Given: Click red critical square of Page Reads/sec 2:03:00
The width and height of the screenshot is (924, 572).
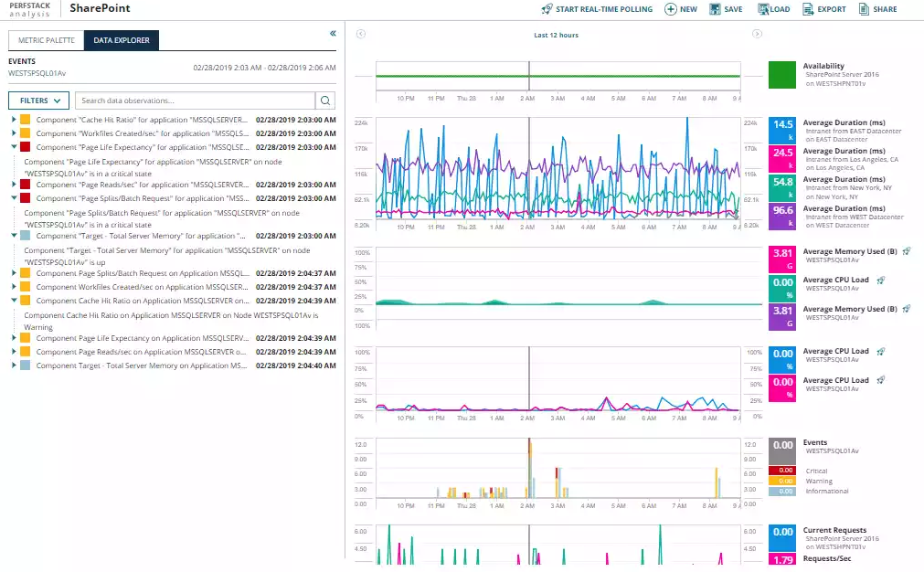Looking at the screenshot, I should pyautogui.click(x=26, y=185).
